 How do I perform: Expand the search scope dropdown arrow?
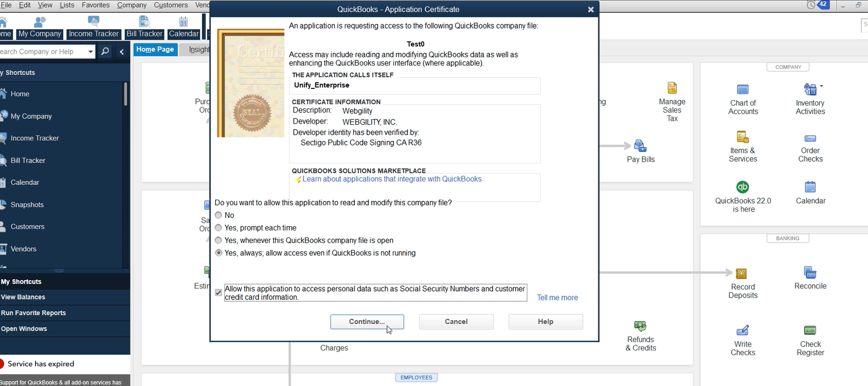[90, 51]
